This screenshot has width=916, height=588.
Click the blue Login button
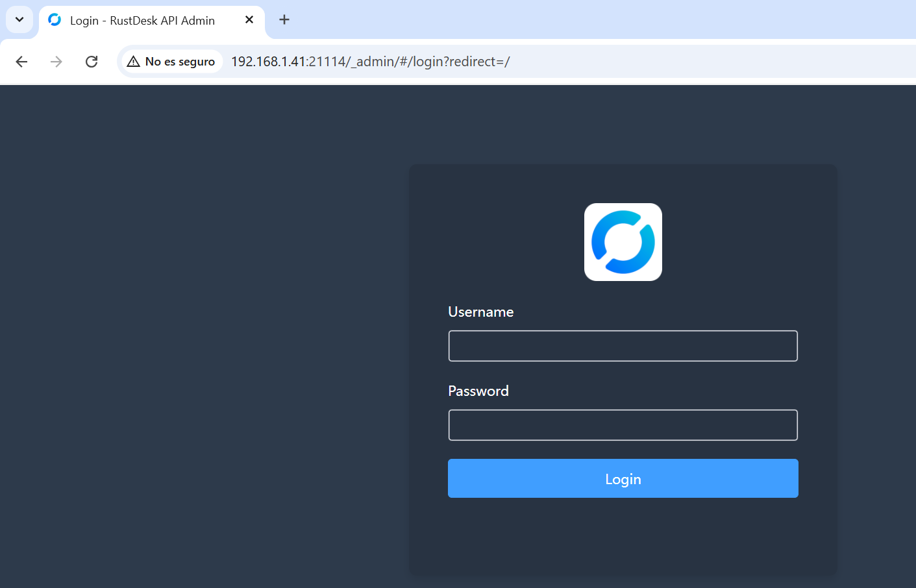pyautogui.click(x=623, y=478)
